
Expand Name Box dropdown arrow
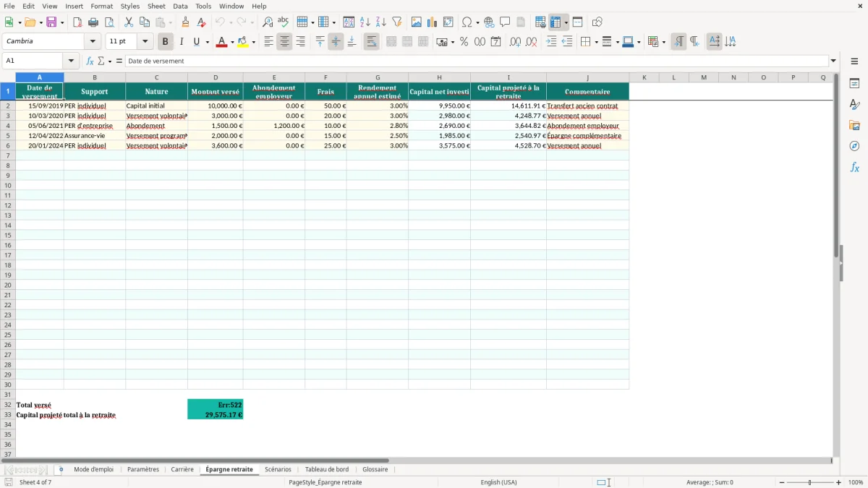71,61
